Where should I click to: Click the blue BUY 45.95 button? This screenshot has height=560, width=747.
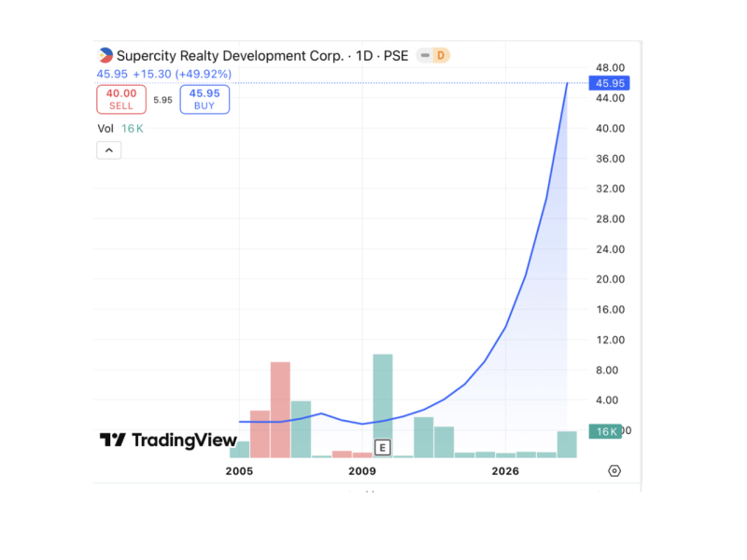[x=204, y=99]
